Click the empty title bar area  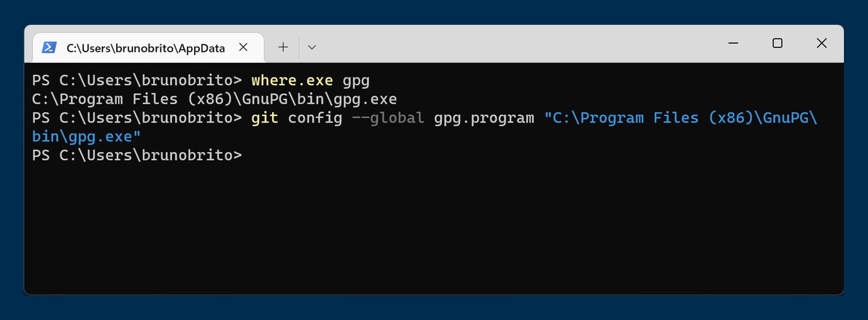pyautogui.click(x=511, y=44)
